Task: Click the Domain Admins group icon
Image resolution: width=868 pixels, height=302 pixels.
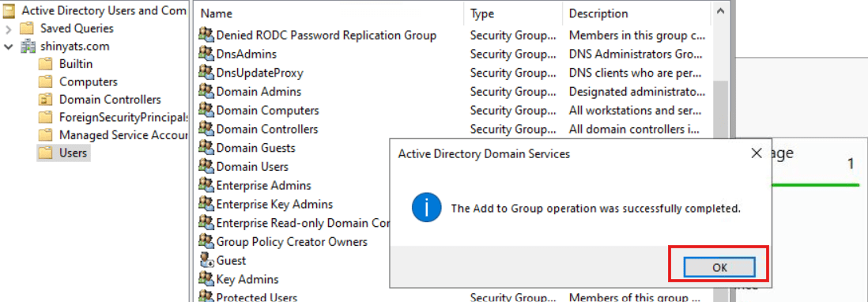Action: [x=206, y=91]
